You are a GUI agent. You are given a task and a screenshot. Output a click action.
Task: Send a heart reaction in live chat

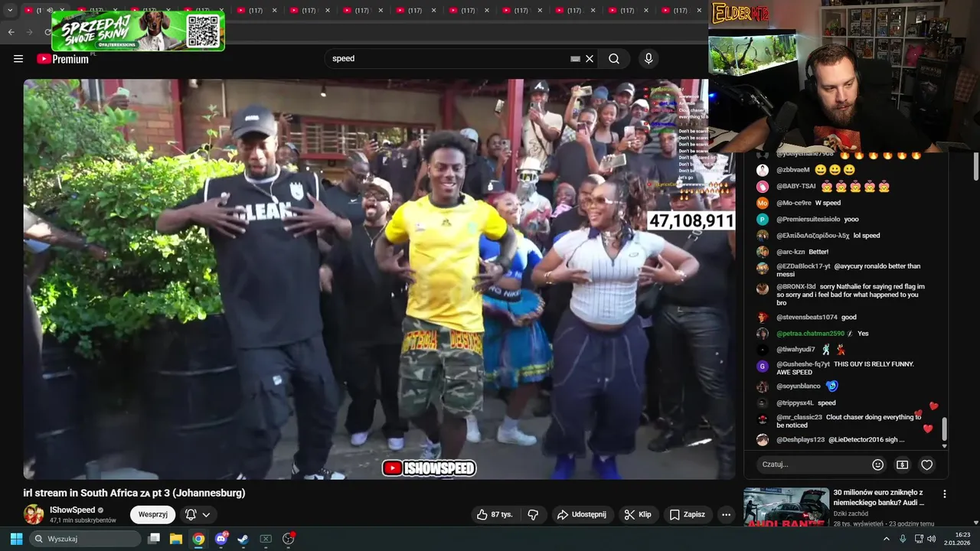[927, 465]
